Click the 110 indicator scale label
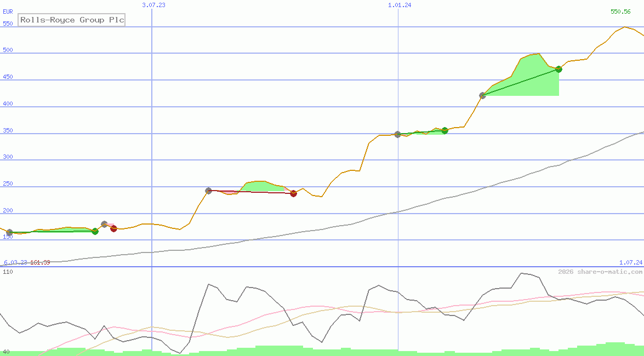Viewport: 644px width, 356px height. (x=8, y=272)
